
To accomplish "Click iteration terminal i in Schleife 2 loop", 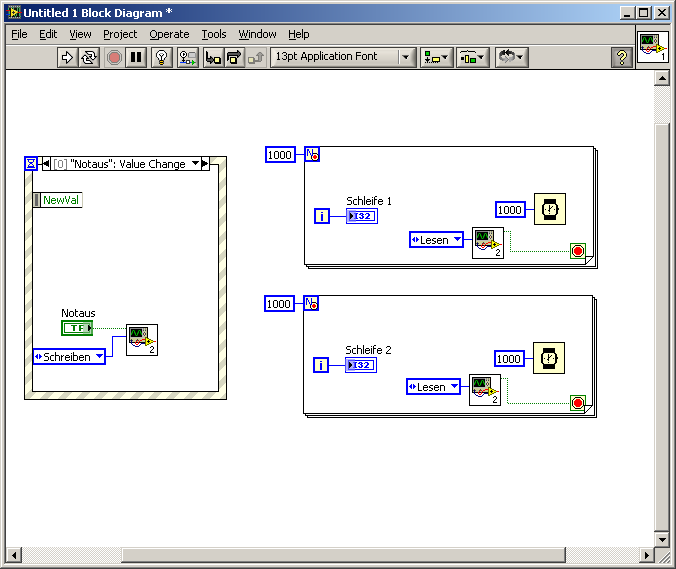I will pyautogui.click(x=321, y=365).
